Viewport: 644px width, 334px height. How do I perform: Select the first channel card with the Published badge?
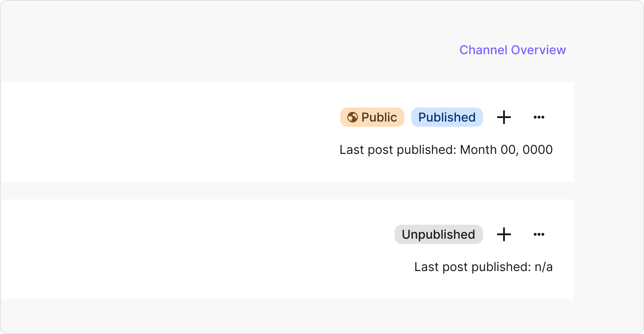pyautogui.click(x=287, y=132)
